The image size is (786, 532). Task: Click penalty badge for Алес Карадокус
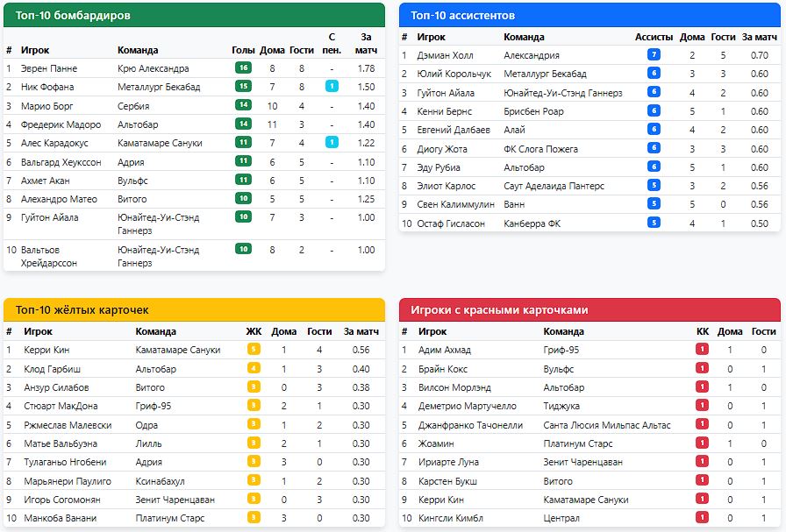point(332,143)
